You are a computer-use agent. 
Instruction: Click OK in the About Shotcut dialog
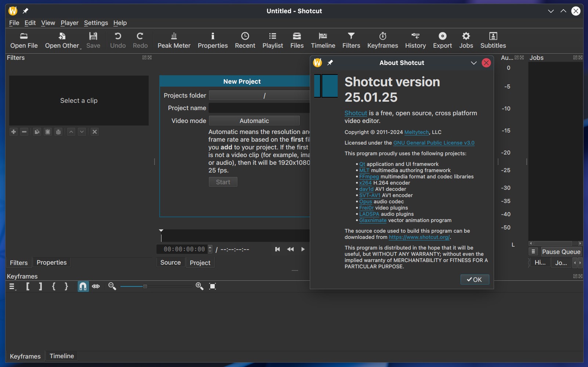[475, 280]
